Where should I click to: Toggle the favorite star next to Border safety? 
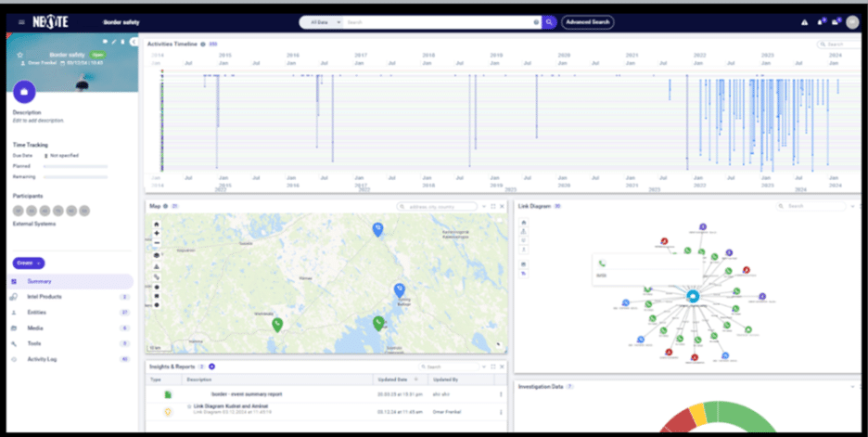(20, 55)
